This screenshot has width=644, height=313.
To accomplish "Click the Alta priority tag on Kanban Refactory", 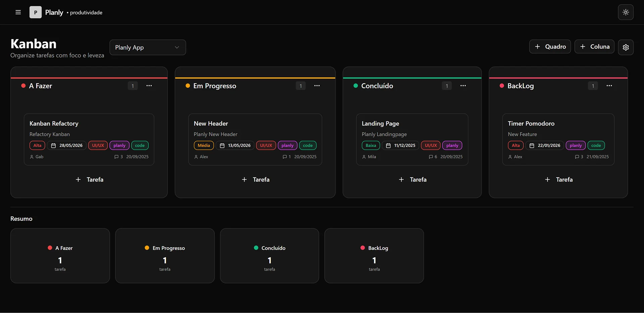I will pyautogui.click(x=37, y=145).
